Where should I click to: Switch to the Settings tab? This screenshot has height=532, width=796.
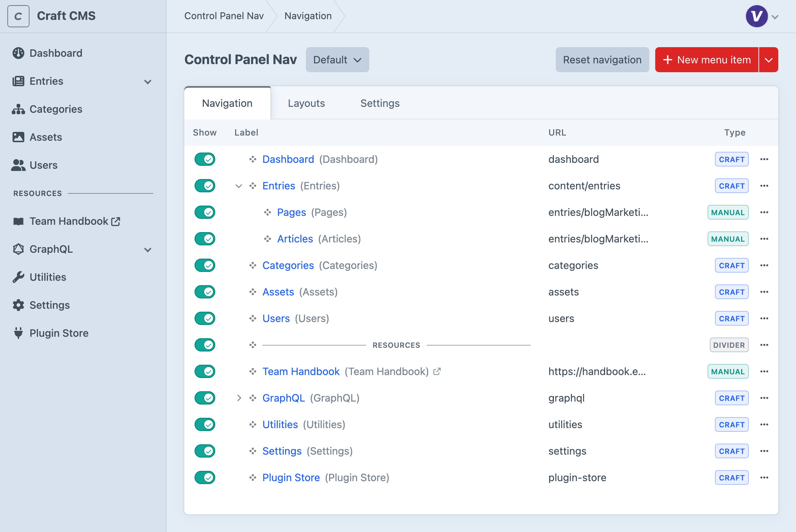tap(380, 103)
